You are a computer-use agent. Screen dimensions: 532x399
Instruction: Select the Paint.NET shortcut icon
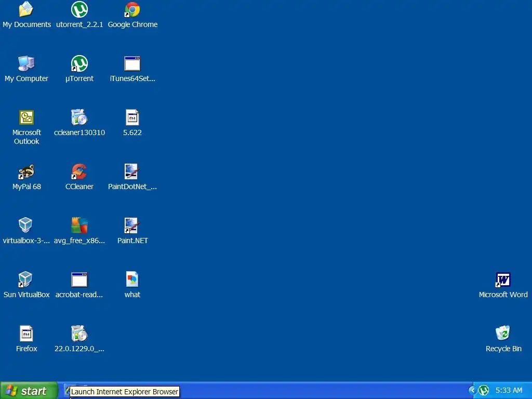click(x=131, y=225)
